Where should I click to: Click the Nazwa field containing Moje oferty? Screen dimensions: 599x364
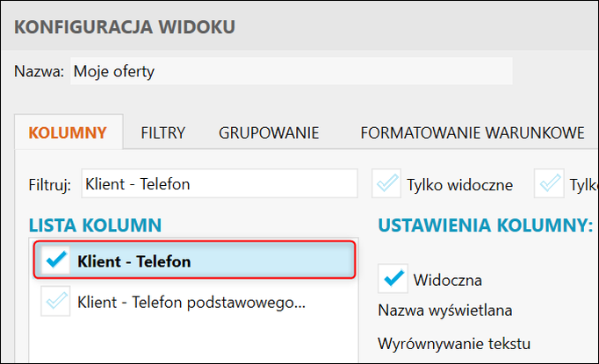click(x=290, y=71)
